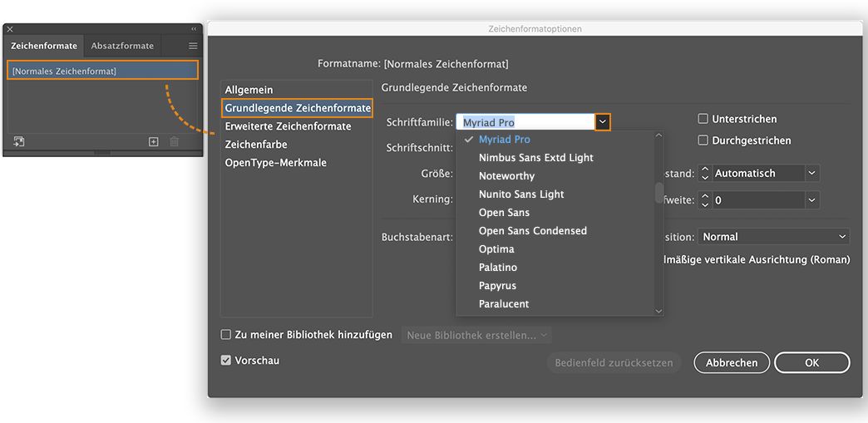Click the load from library icon

tap(19, 142)
